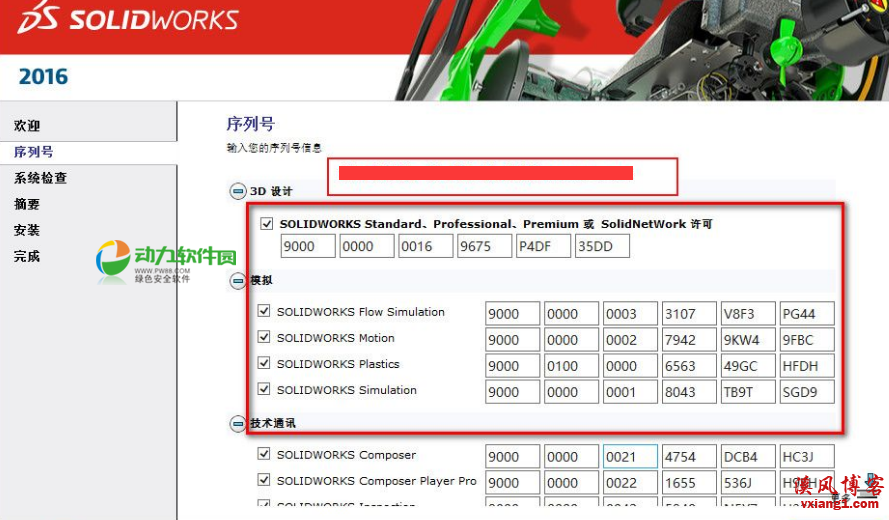889x520 pixels.
Task: Click the SOLIDWORKS Plastics label
Action: [x=338, y=363]
